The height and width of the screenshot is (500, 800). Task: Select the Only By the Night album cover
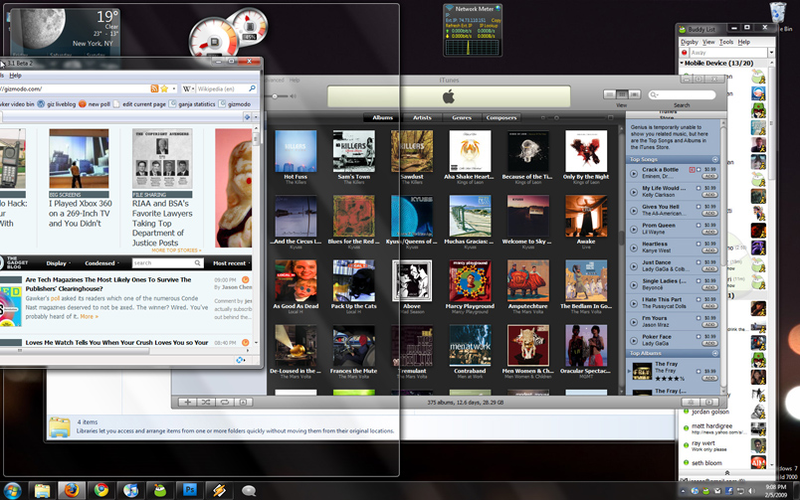click(586, 151)
